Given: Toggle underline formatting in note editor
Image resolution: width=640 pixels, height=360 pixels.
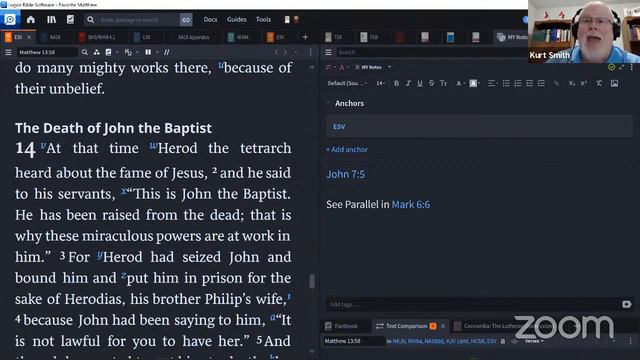Looking at the screenshot, I should [420, 83].
